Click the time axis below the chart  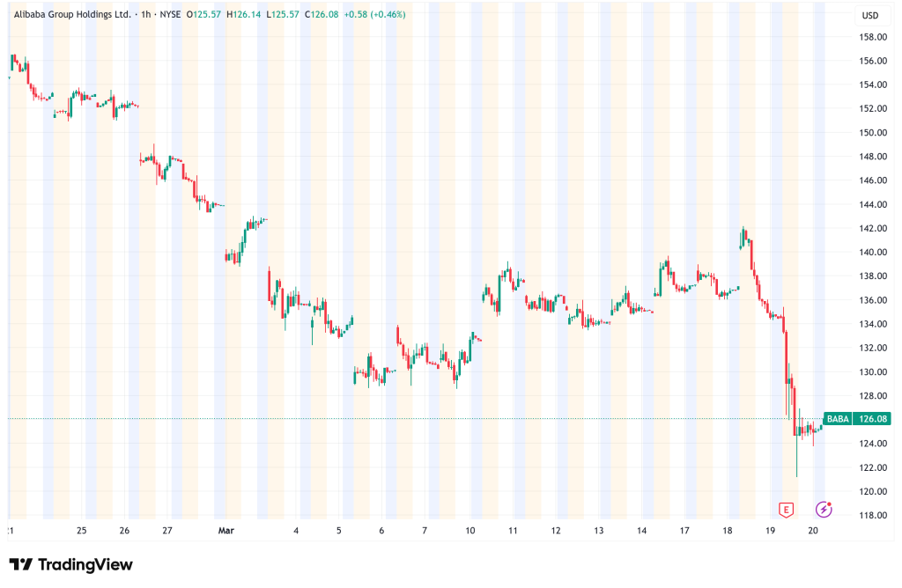(x=440, y=531)
